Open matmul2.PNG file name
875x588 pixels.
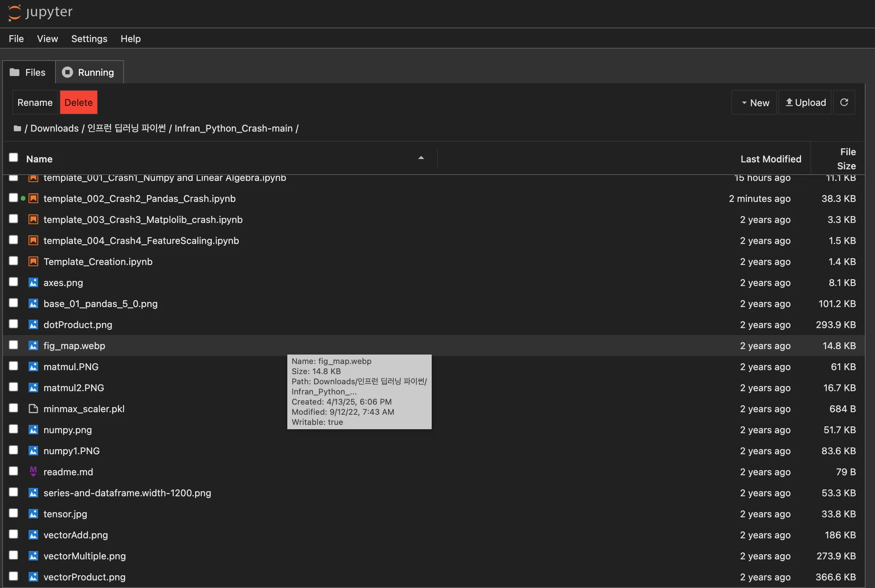click(74, 388)
